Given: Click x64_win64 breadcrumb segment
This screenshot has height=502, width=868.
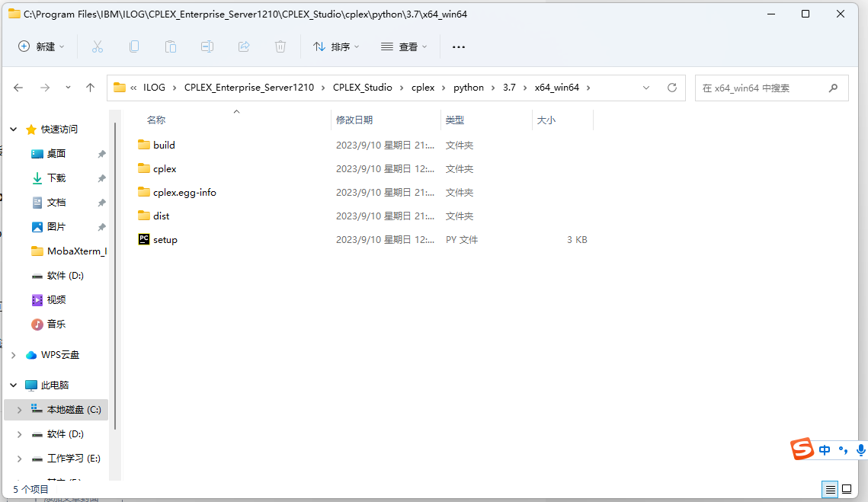Looking at the screenshot, I should coord(556,88).
